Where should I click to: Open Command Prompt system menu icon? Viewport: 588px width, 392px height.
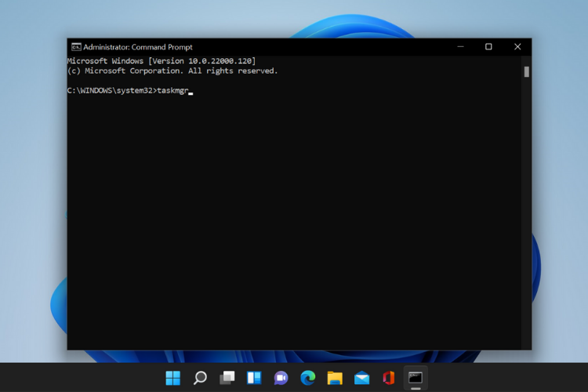(x=76, y=47)
